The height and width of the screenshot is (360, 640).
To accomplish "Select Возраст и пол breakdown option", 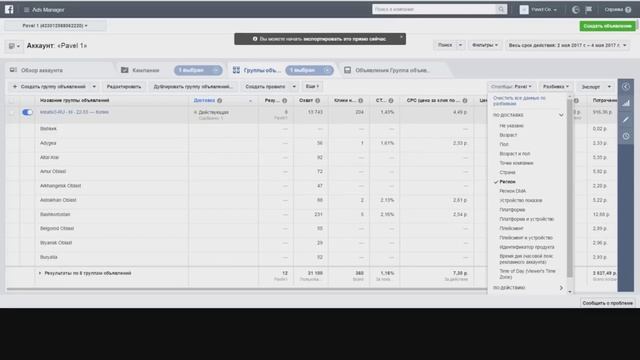I will click(515, 154).
